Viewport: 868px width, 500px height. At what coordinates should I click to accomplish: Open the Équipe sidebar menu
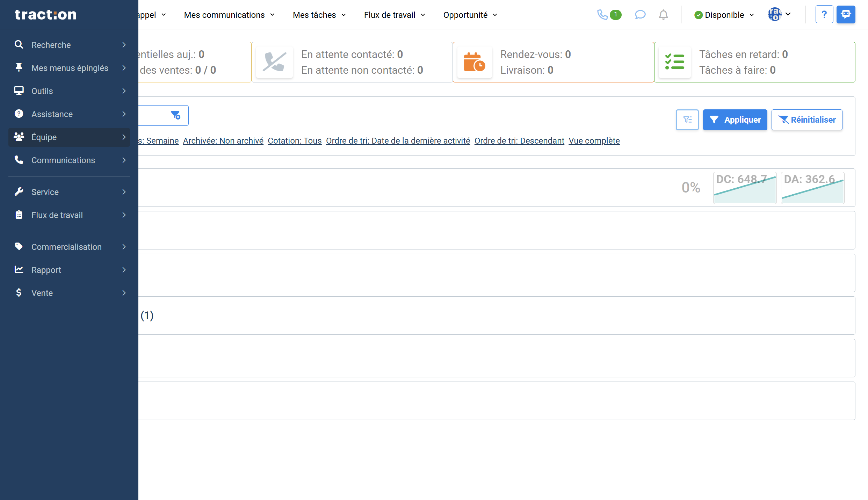click(x=69, y=137)
